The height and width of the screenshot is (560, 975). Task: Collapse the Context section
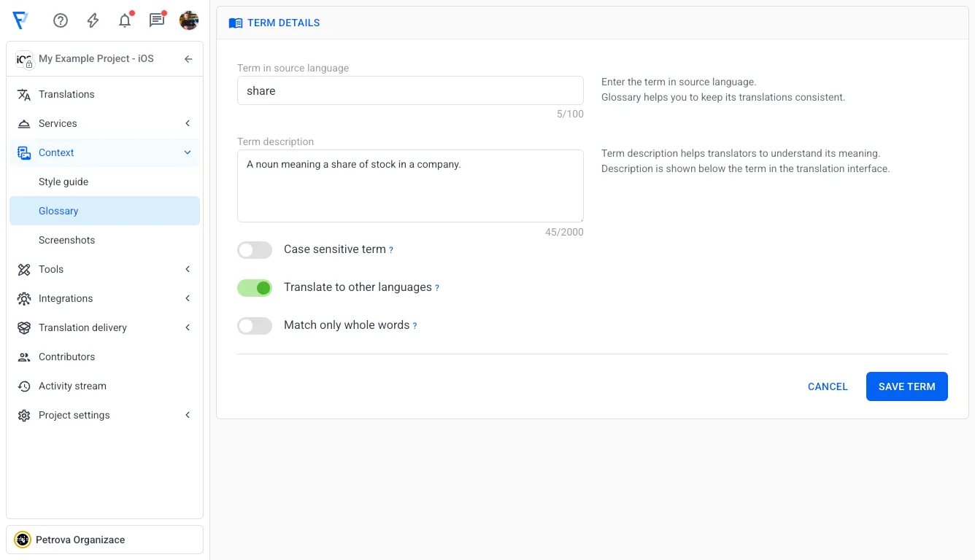187,152
